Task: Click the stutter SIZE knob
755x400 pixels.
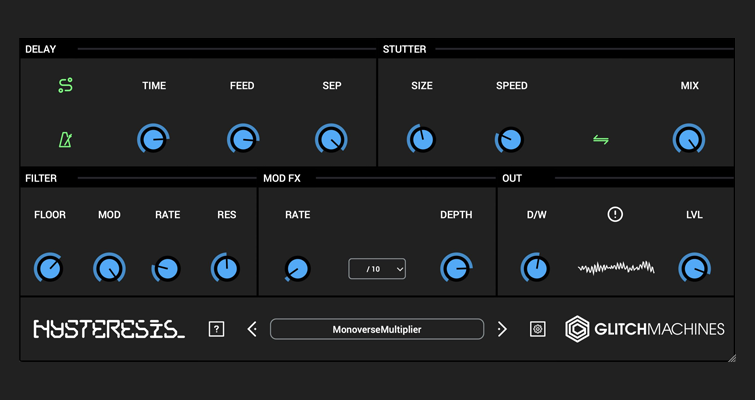Action: point(422,140)
